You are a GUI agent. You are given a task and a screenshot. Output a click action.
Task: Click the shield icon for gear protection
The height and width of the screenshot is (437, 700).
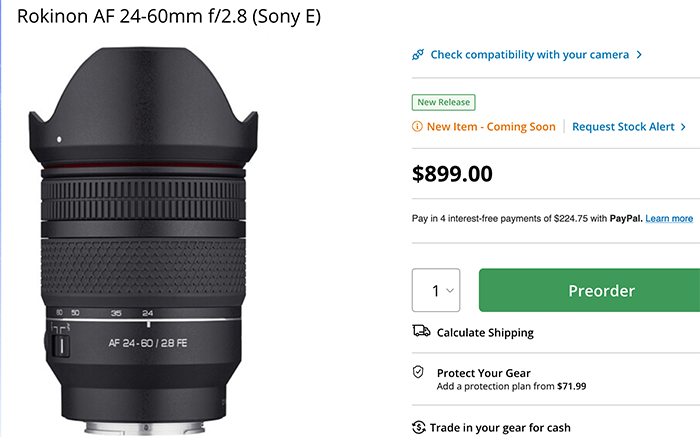tap(419, 373)
